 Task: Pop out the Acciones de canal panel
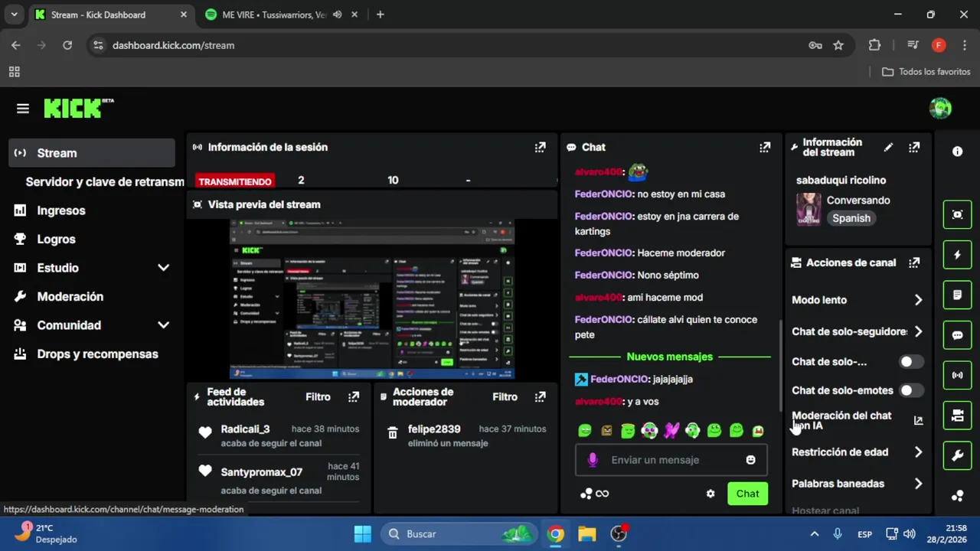[914, 262]
